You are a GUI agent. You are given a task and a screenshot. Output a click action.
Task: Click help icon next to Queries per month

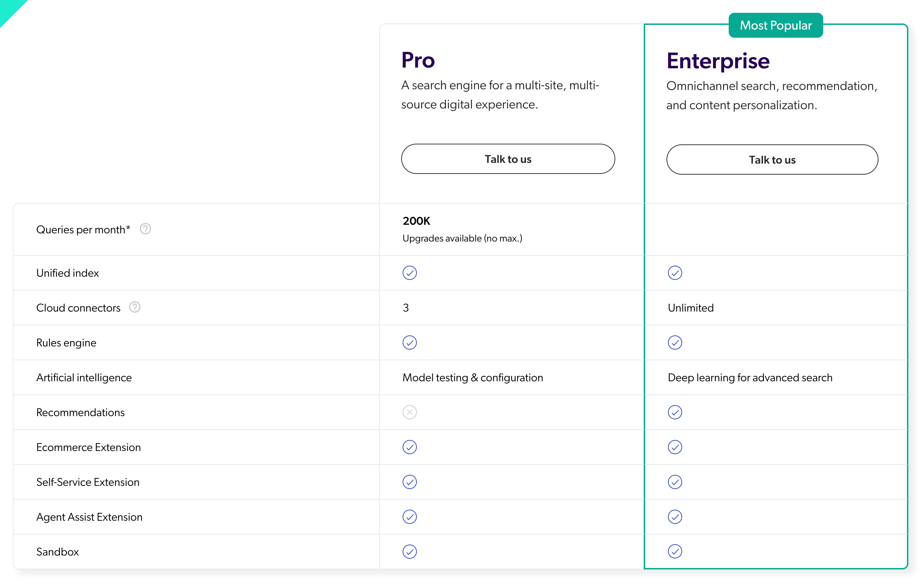[145, 229]
